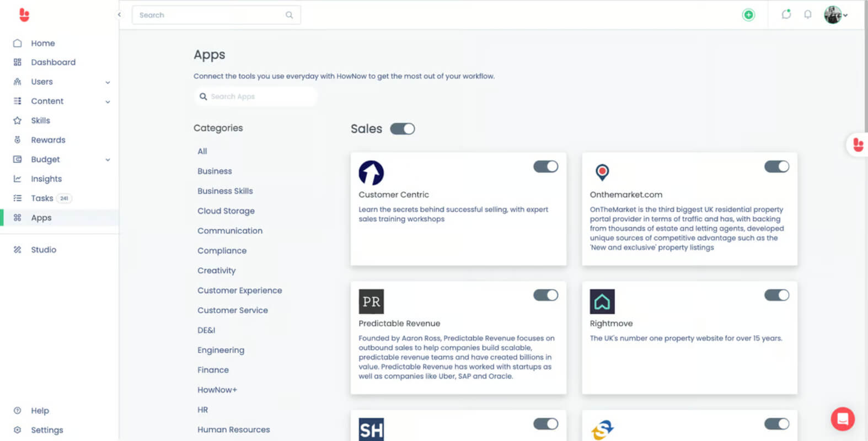Click the Customer Centric arrow logo
Viewport: 868px width, 441px height.
coord(371,173)
